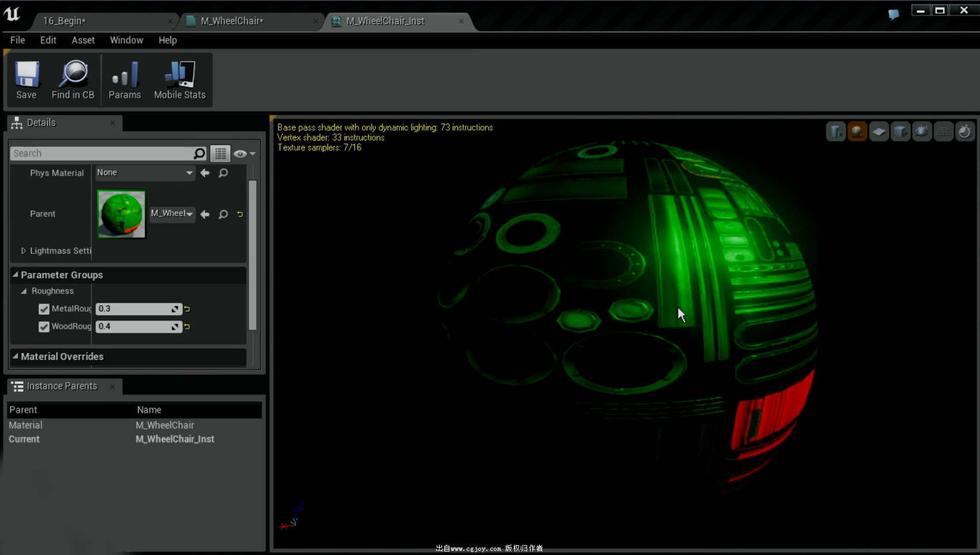This screenshot has width=980, height=555.
Task: Set preview mesh to plane
Action: [x=879, y=132]
